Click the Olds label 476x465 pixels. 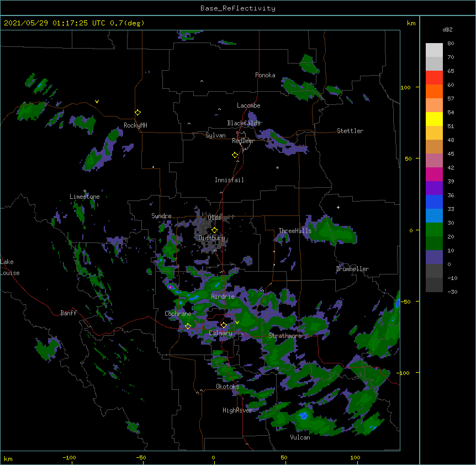(x=214, y=218)
